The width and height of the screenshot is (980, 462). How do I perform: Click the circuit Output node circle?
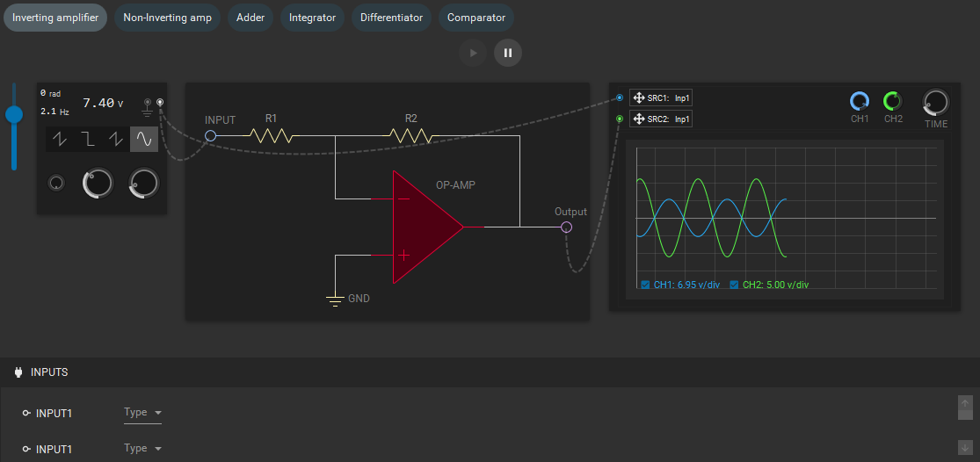click(566, 227)
